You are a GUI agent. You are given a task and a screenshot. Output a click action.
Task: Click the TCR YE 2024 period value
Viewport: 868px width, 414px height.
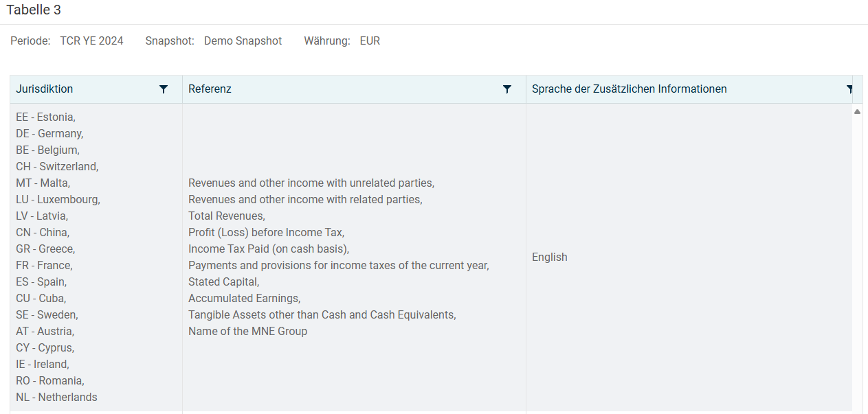(91, 41)
